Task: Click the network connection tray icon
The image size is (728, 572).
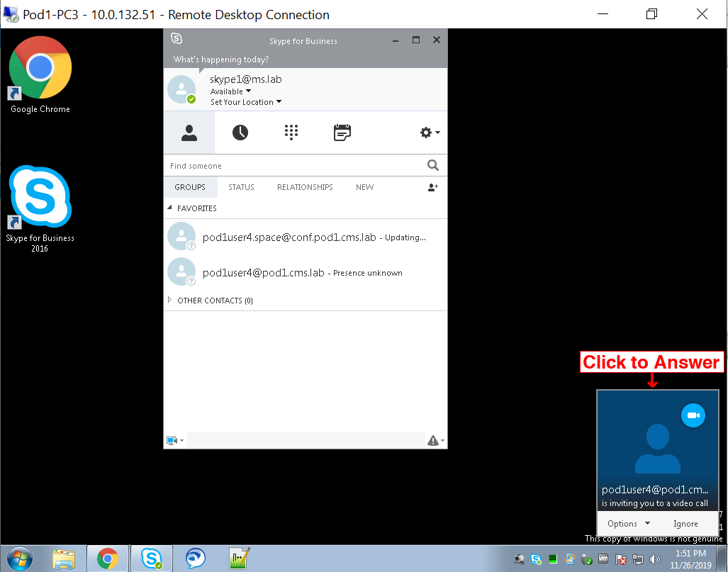Action: [x=637, y=559]
